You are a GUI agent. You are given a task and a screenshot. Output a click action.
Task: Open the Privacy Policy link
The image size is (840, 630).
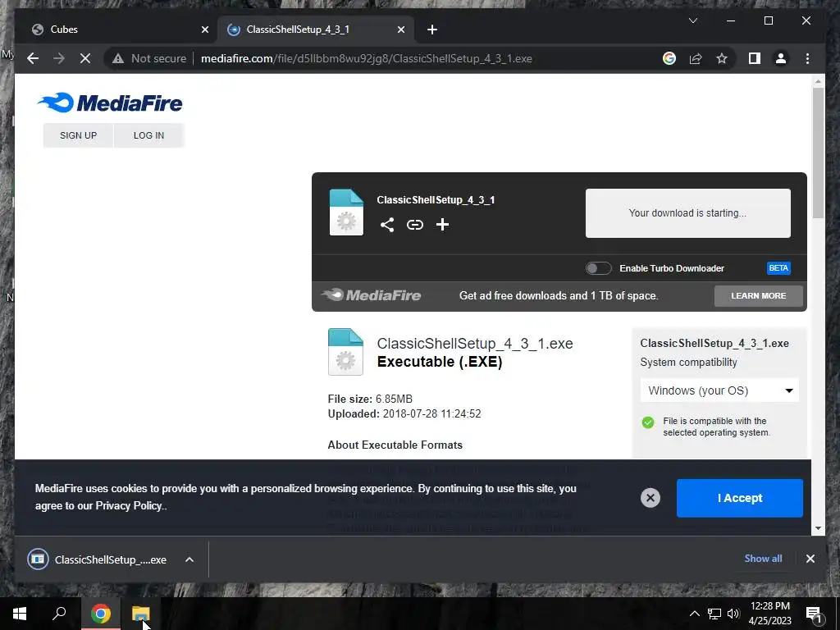(x=129, y=505)
